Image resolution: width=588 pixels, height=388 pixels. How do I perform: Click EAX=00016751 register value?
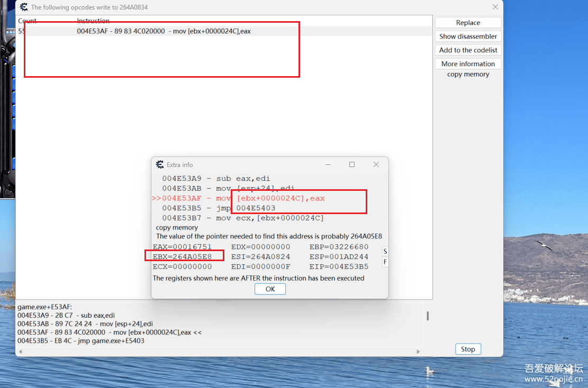[x=182, y=247]
